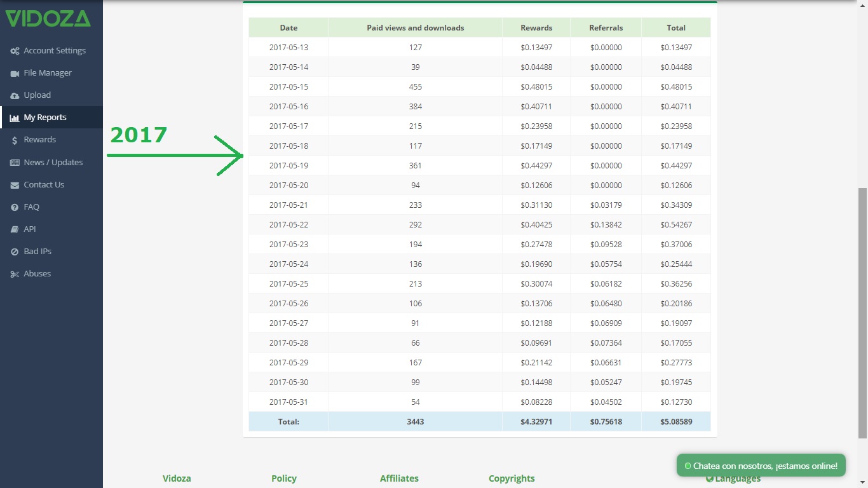This screenshot has width=868, height=488.
Task: Click the API book icon
Action: 15,229
